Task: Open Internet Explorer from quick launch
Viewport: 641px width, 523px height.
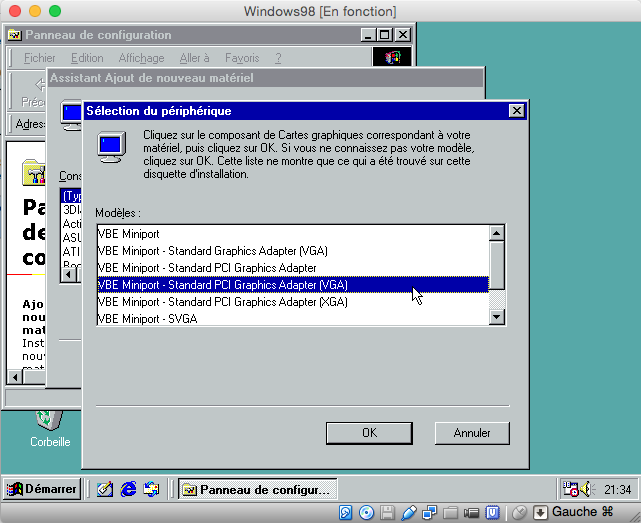Action: (x=128, y=489)
